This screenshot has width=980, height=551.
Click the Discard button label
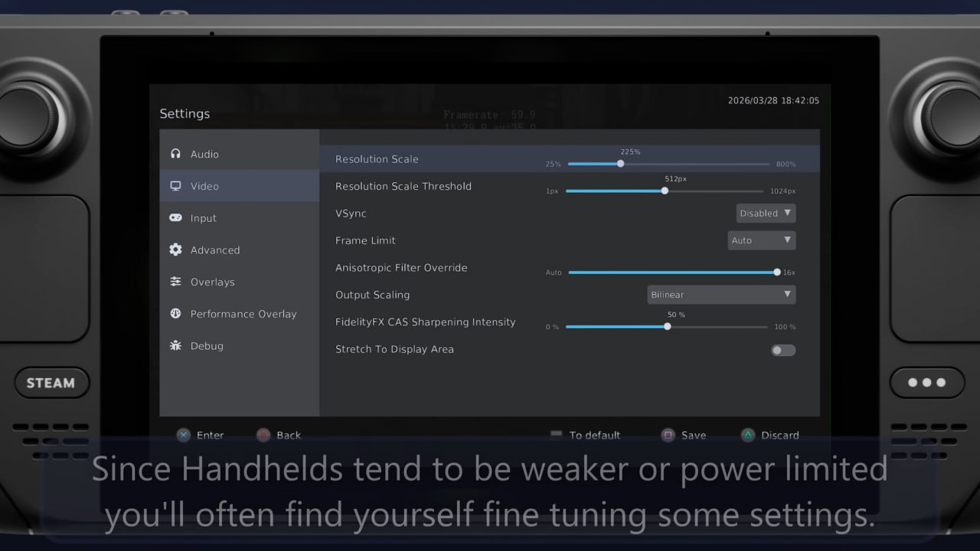[x=779, y=435]
